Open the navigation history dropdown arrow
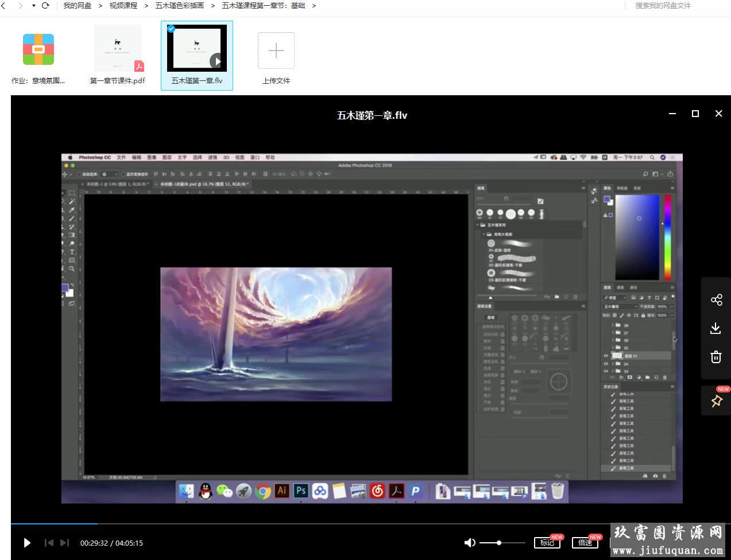 click(x=33, y=6)
